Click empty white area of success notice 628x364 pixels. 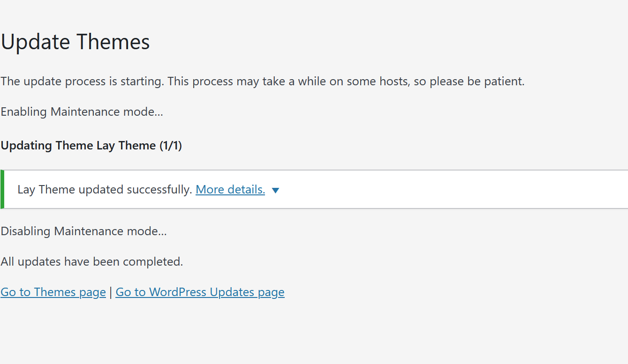pos(446,189)
